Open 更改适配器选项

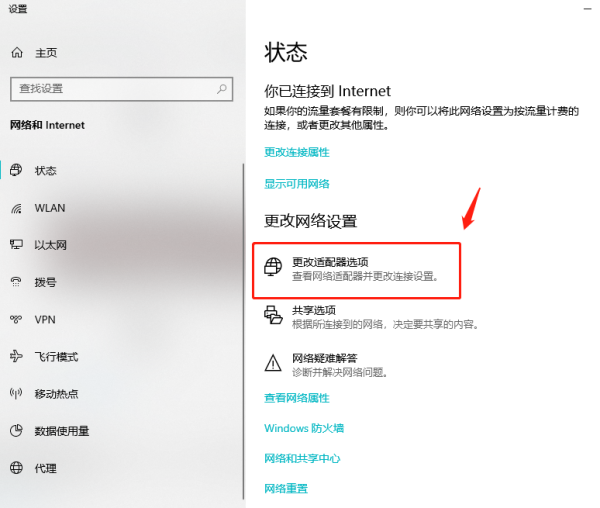[x=356, y=270]
